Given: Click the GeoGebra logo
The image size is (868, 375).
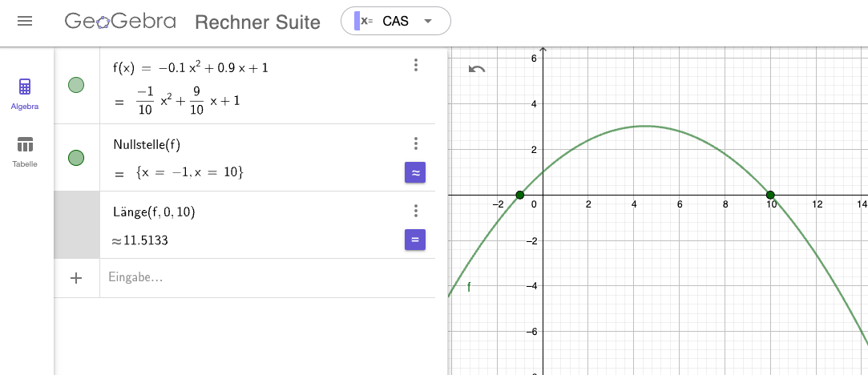Looking at the screenshot, I should point(120,22).
